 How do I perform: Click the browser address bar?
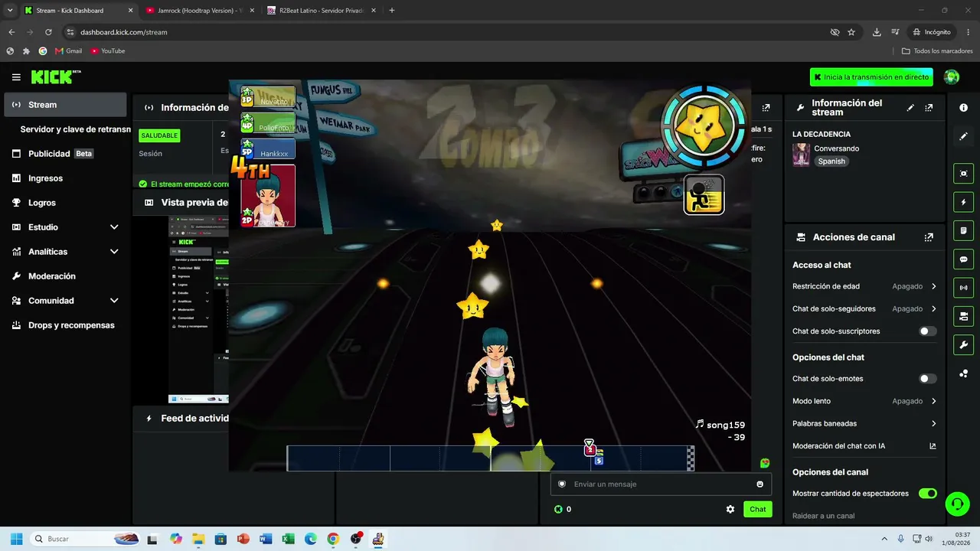(x=452, y=32)
